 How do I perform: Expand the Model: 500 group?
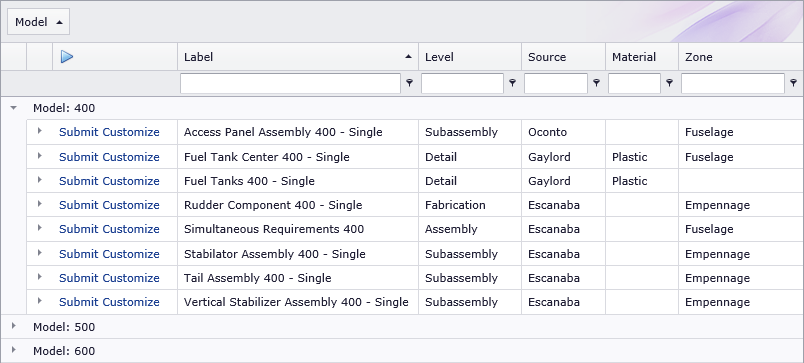(x=14, y=326)
